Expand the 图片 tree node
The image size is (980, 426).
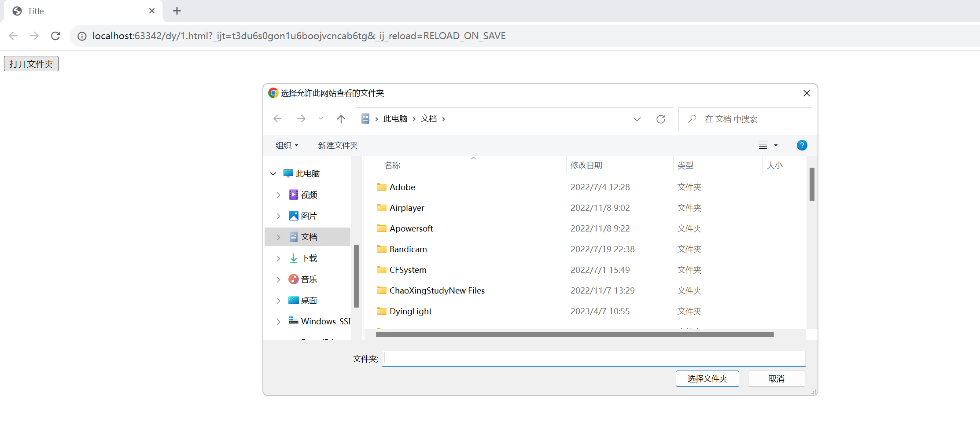point(278,216)
